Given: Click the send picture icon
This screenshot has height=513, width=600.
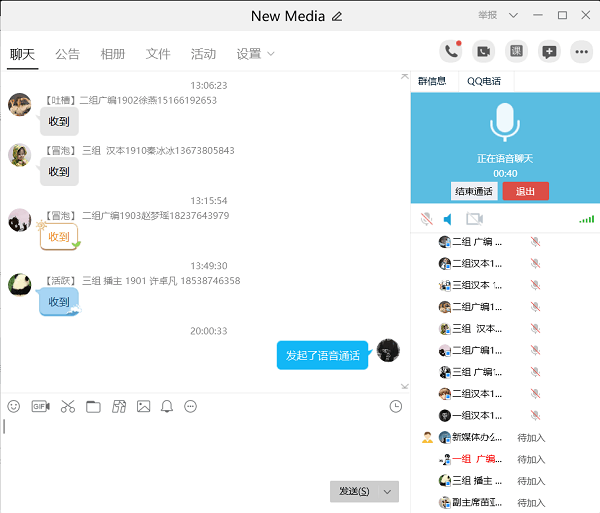Looking at the screenshot, I should coord(143,406).
